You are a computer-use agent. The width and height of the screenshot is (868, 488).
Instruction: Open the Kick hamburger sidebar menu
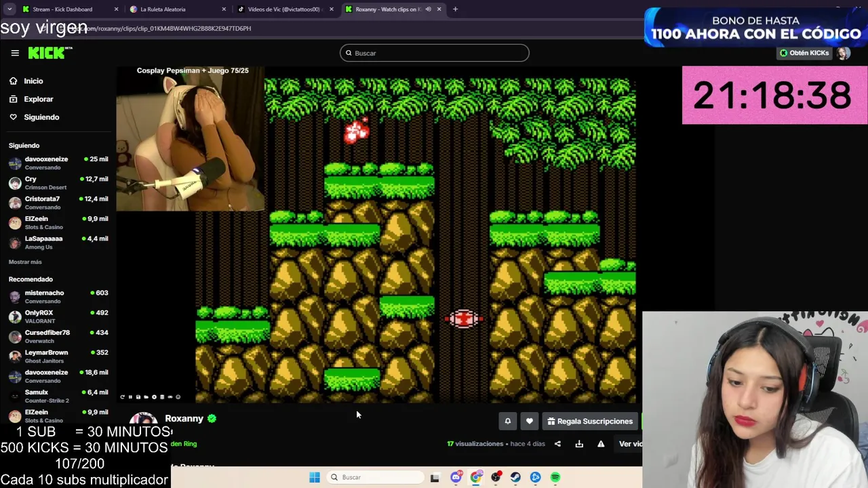tap(15, 53)
